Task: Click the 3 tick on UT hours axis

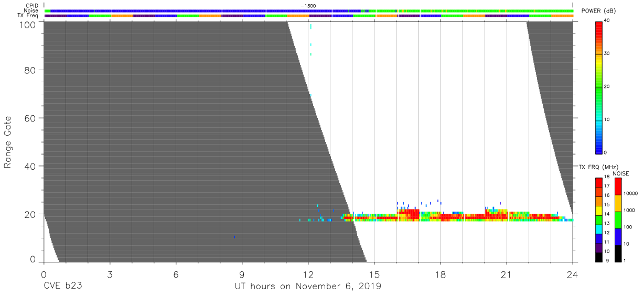Action: tap(110, 274)
